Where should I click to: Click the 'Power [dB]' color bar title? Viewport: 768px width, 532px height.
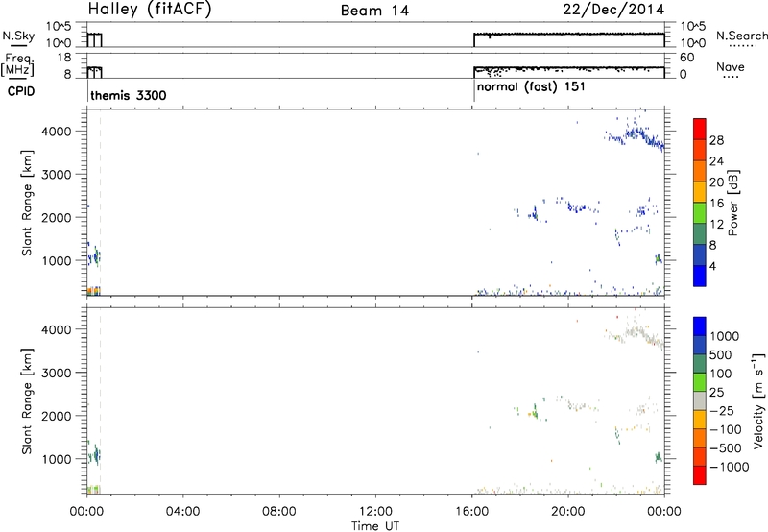coord(732,203)
